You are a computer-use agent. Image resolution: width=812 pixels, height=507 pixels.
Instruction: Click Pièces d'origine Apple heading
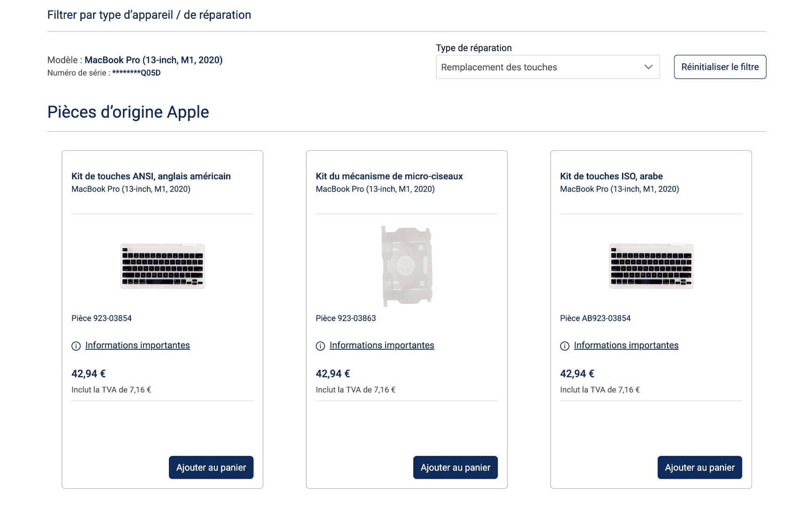(128, 112)
